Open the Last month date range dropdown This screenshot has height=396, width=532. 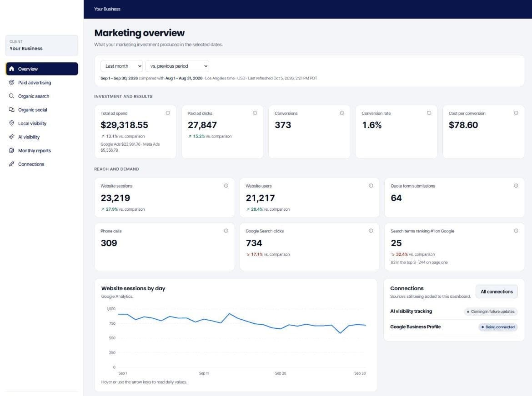[x=121, y=66]
